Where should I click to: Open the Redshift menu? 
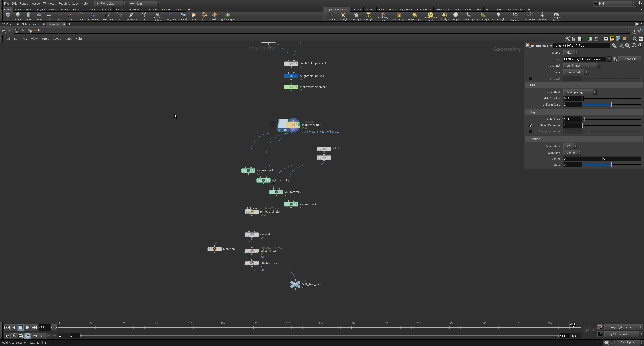pos(64,4)
